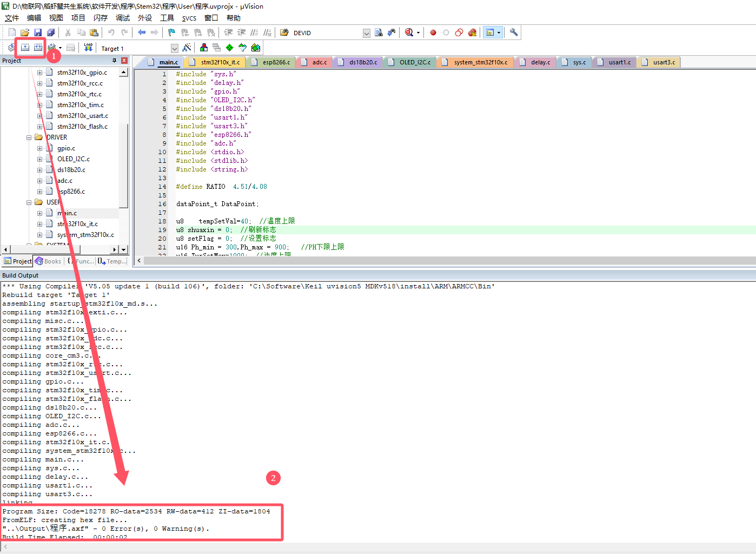This screenshot has width=756, height=554.
Task: Click the Project tree vertical scrollbar
Action: click(x=124, y=161)
